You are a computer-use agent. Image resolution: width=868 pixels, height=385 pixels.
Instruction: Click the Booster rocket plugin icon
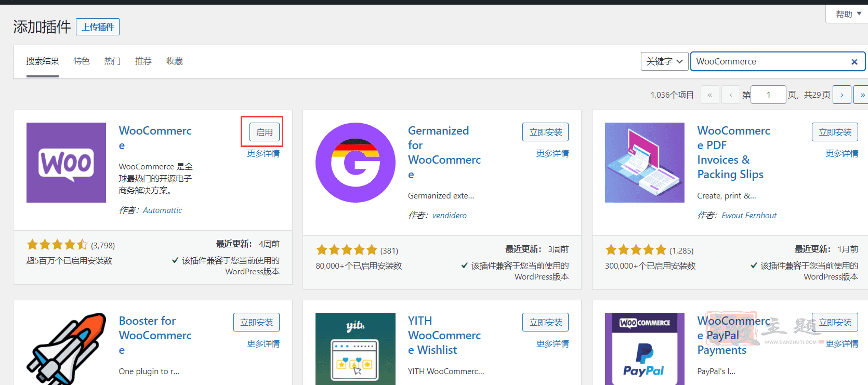click(66, 349)
